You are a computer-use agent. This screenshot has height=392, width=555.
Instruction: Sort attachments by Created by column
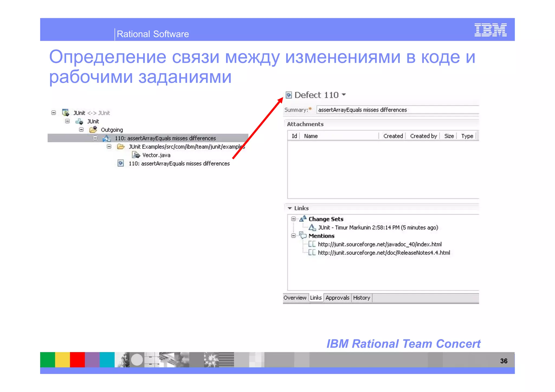coord(423,136)
